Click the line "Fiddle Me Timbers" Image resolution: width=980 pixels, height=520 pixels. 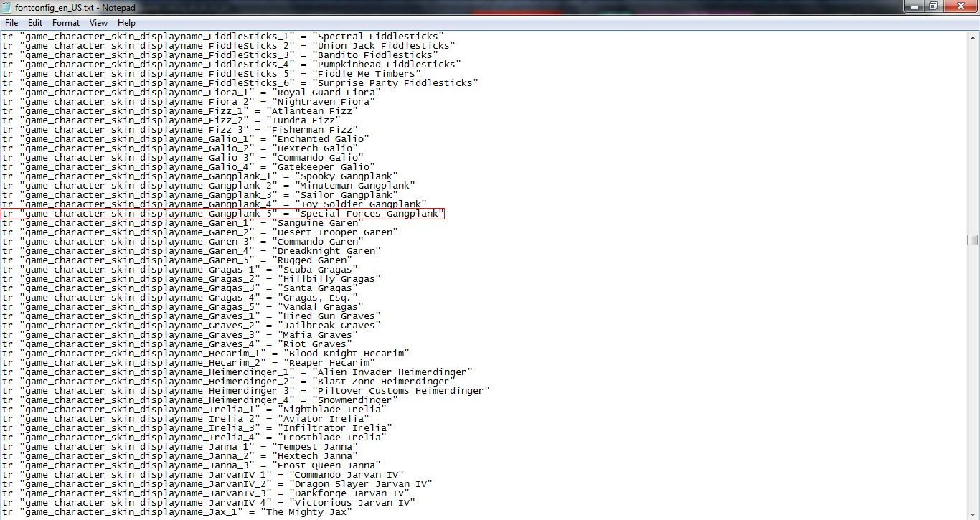coord(212,73)
